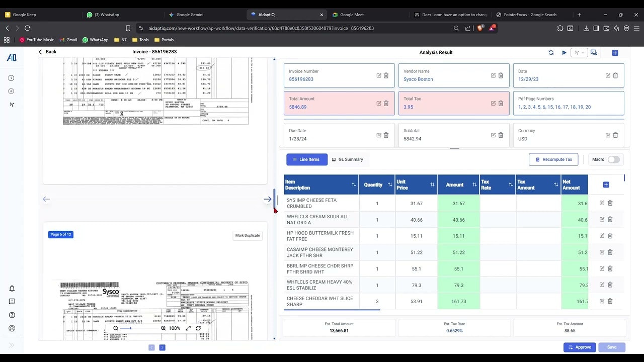
Task: Reset the document view rotation
Action: [198, 328]
